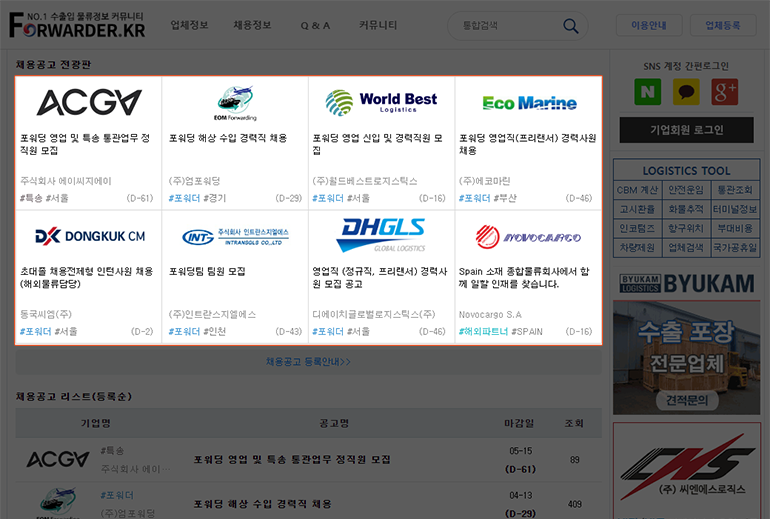Log in with the red Google+ icon
The image size is (770, 519).
point(725,91)
